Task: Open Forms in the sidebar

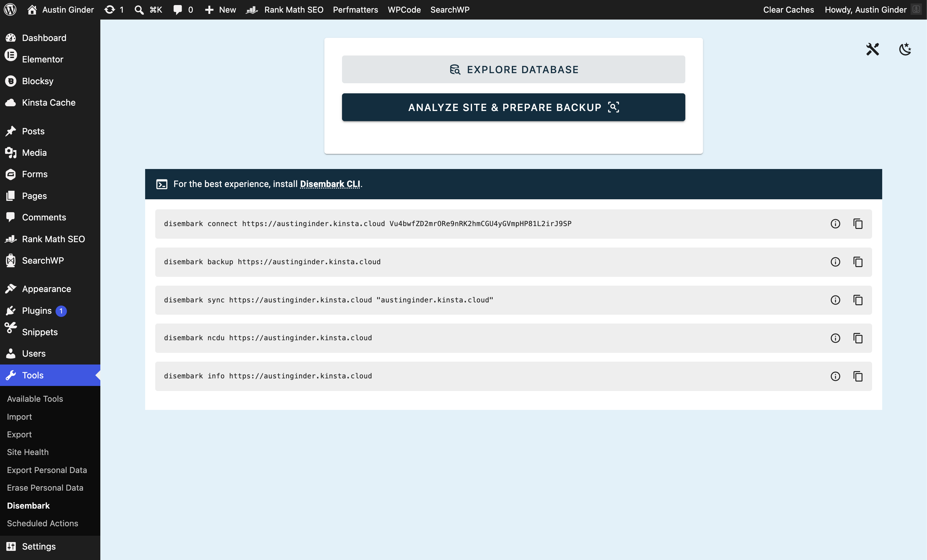Action: point(50,174)
